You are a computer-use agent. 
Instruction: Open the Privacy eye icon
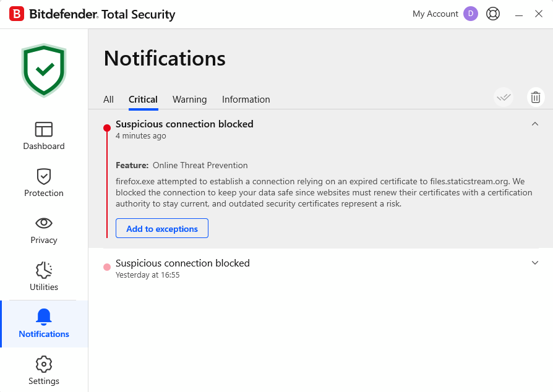[43, 223]
